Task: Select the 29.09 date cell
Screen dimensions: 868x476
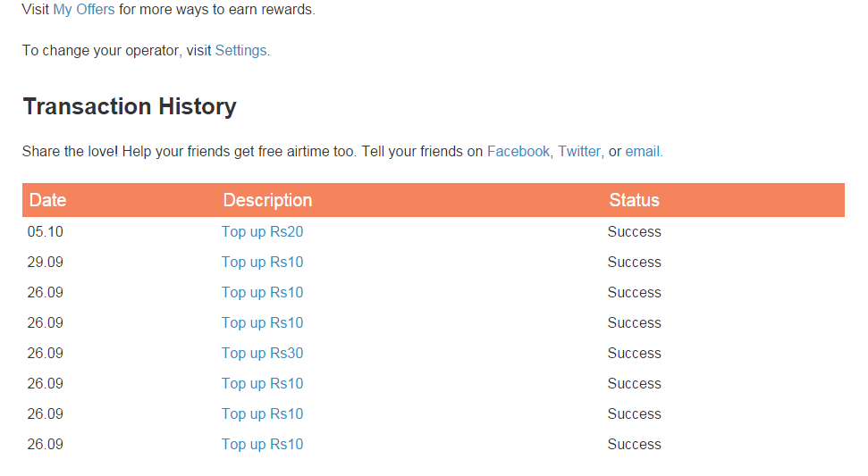Action: pos(45,262)
